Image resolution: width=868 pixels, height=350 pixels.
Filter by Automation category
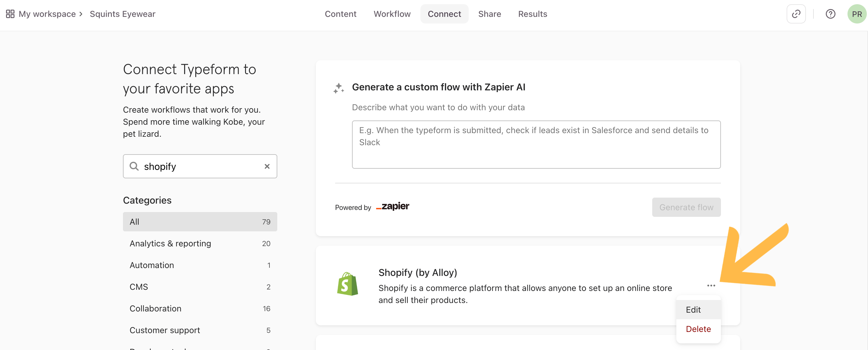click(200, 265)
